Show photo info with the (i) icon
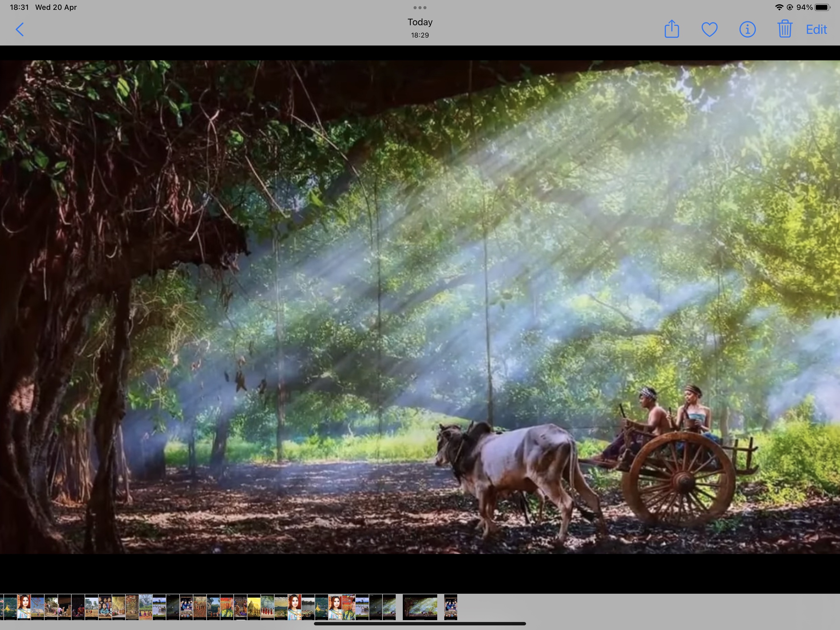Image resolution: width=840 pixels, height=630 pixels. [x=747, y=30]
